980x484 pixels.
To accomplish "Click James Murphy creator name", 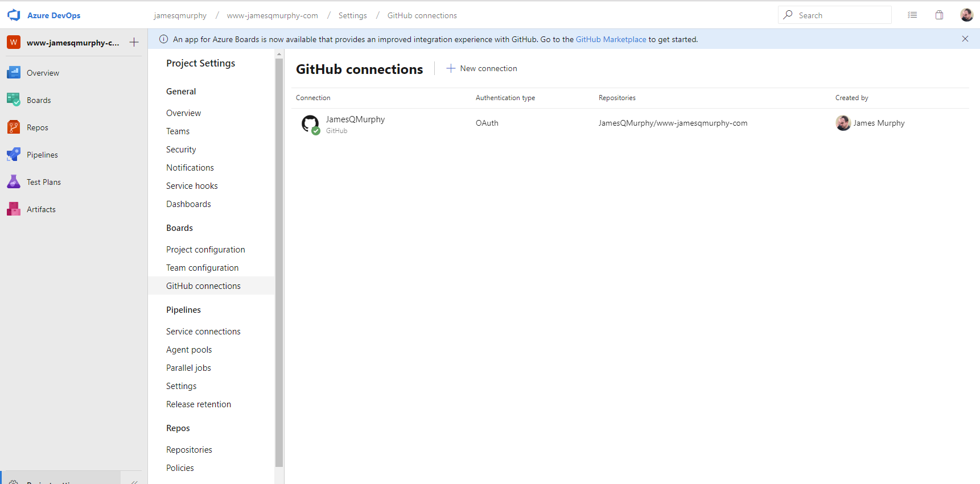I will (879, 123).
